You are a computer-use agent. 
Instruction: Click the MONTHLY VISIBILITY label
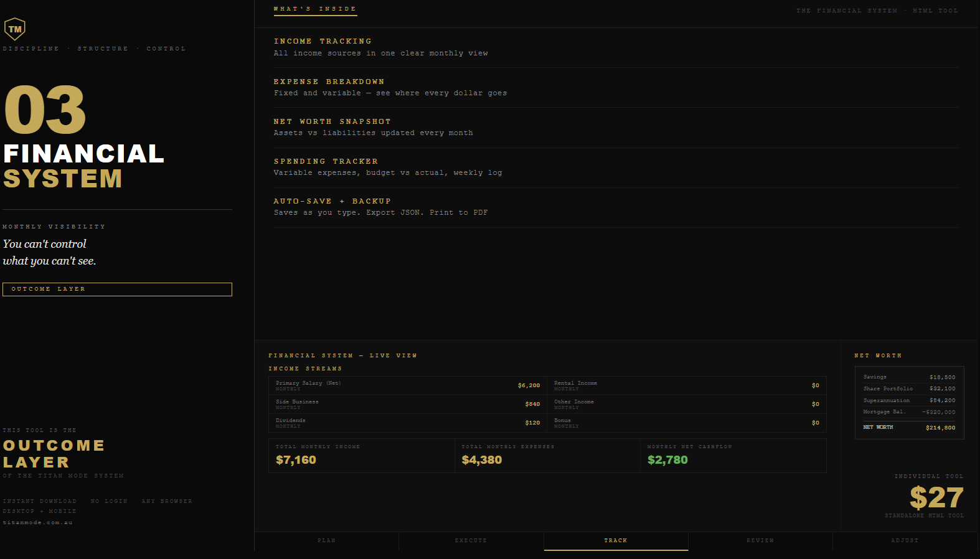point(54,227)
